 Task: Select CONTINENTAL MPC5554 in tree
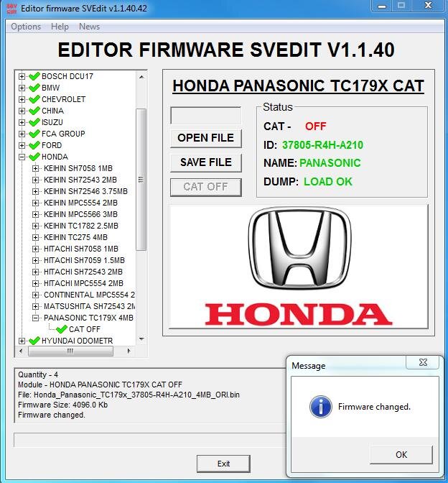pos(89,295)
